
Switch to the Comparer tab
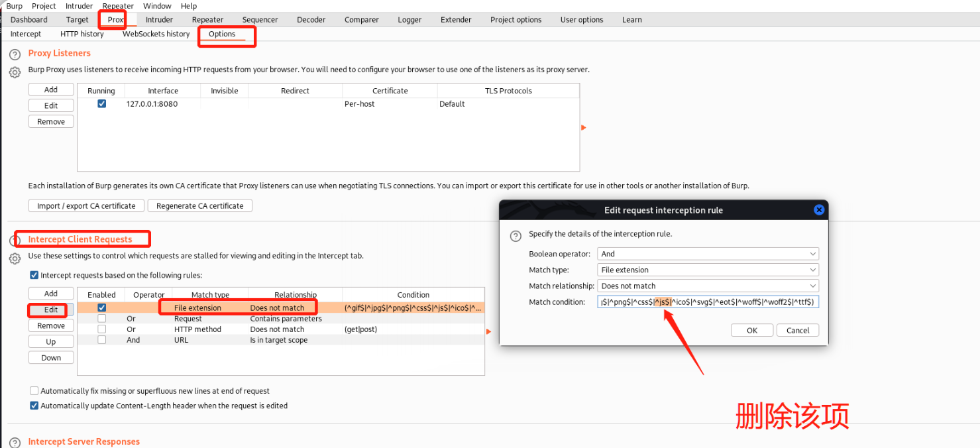pos(362,20)
